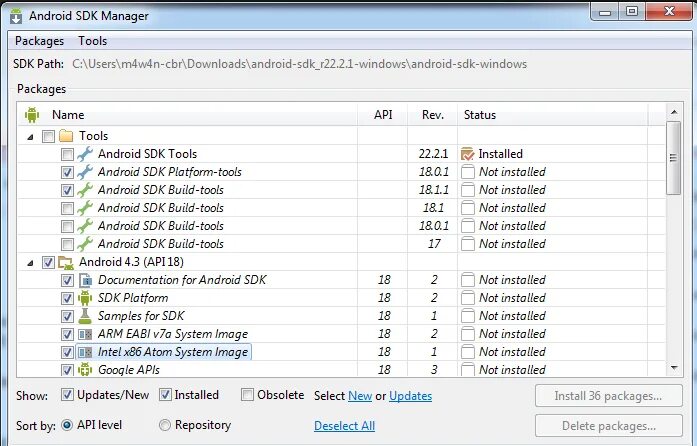This screenshot has width=697, height=446.
Task: Minimize the Android SDK Manager window
Action: coord(605,12)
